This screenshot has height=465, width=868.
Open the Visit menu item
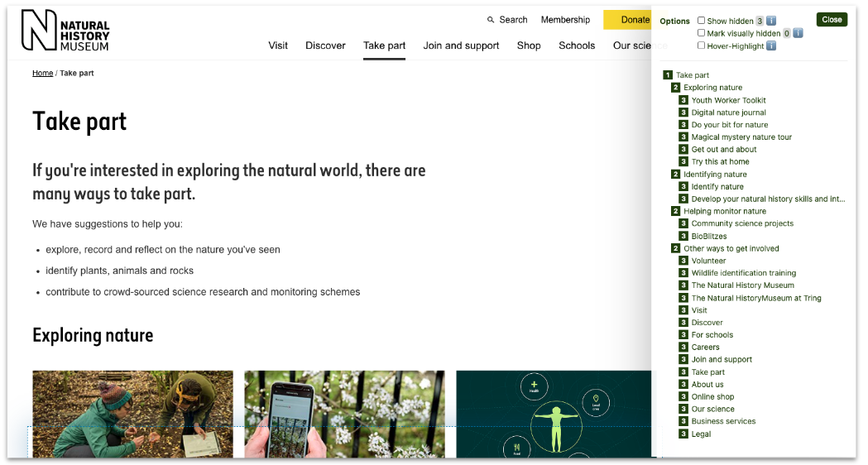(278, 46)
